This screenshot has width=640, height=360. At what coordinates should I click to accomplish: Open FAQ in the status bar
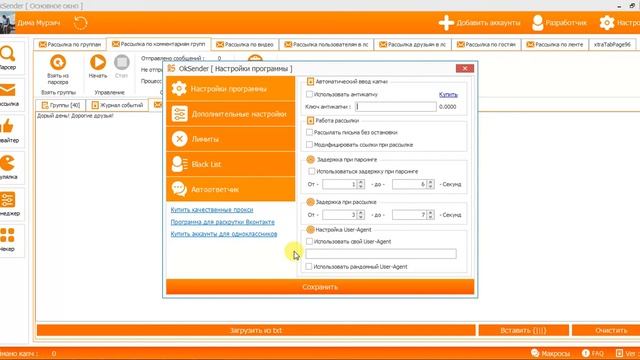(593, 353)
